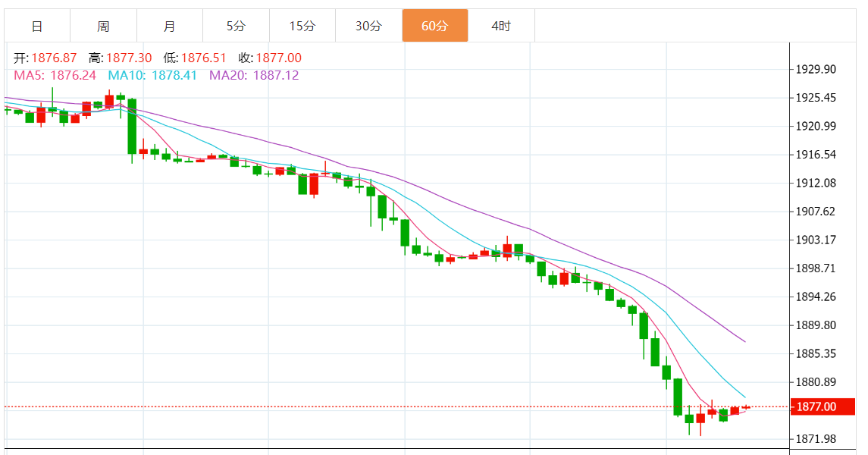The image size is (868, 455).
Task: Click the 1929.90 price axis label
Action: (816, 69)
